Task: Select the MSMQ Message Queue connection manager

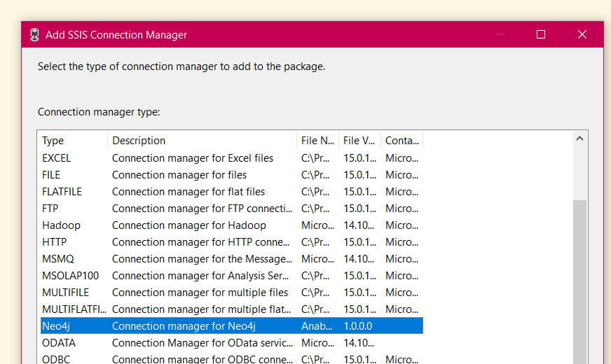Action: point(232,258)
